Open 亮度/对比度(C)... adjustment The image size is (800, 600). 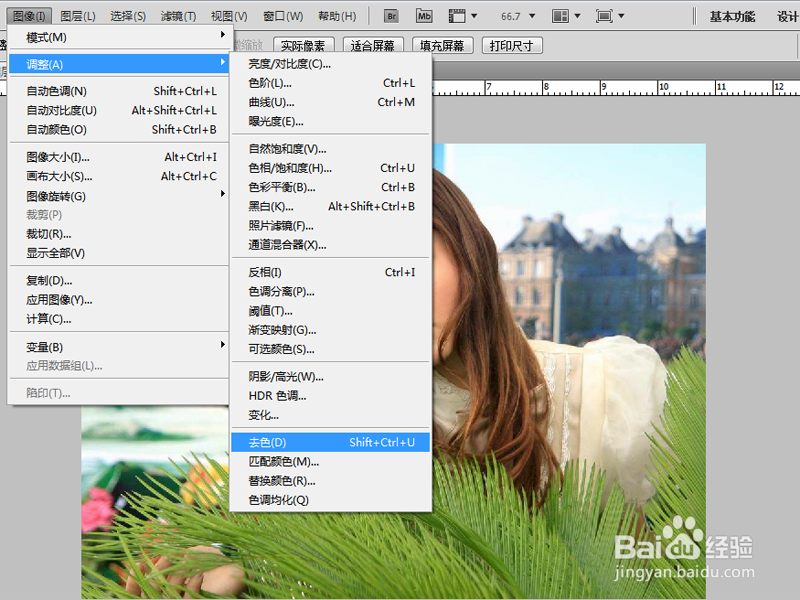(x=331, y=64)
